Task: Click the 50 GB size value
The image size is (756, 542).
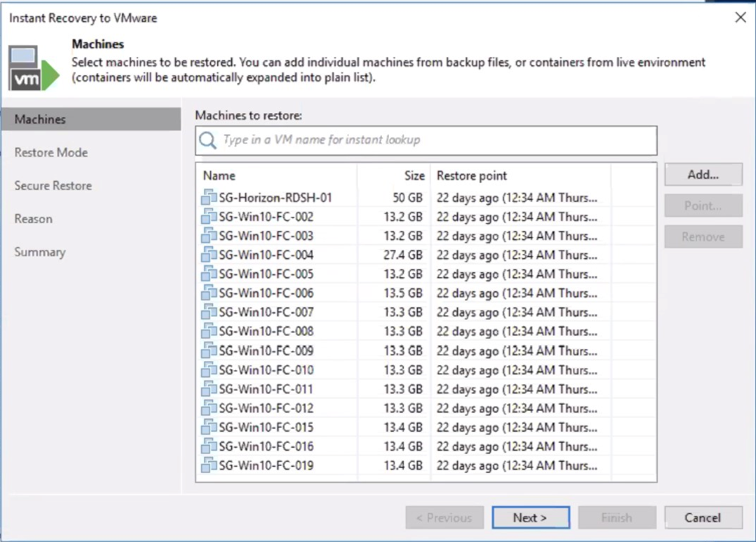Action: point(407,197)
